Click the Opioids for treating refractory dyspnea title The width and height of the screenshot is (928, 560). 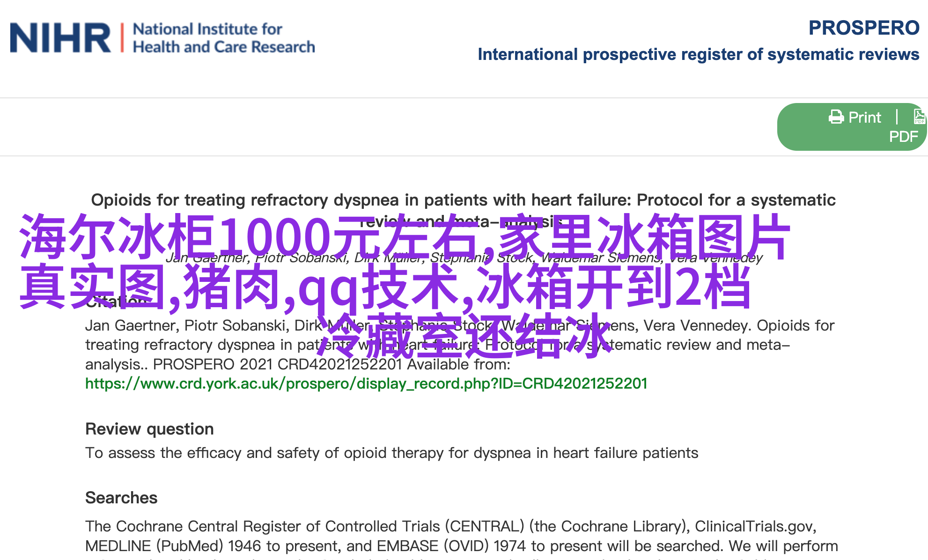(463, 200)
